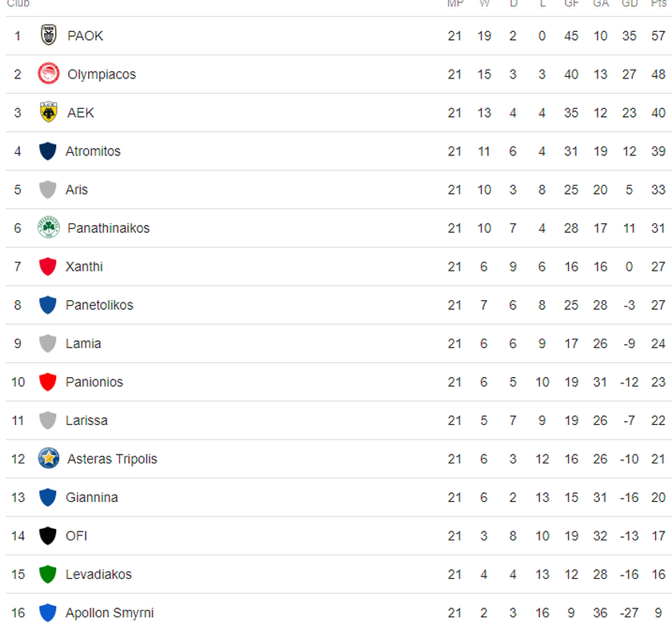Click the OFI black shield icon
The image size is (672, 638).
(48, 536)
